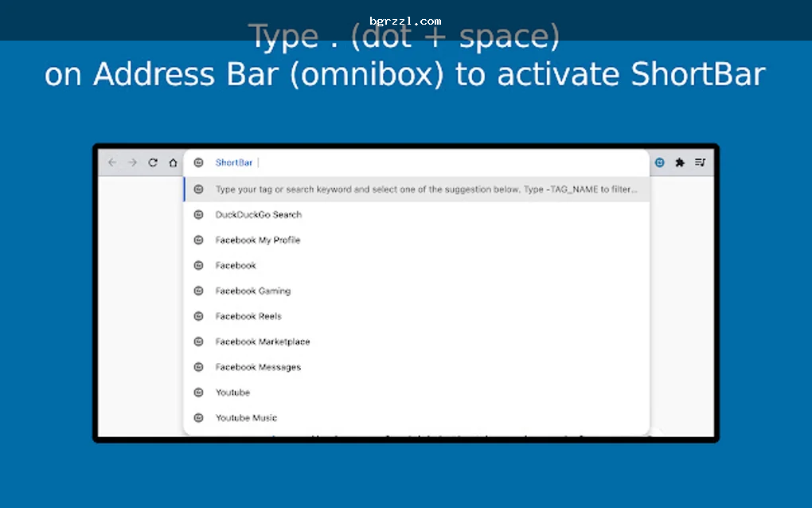Viewport: 812px width, 508px height.
Task: Select Facebook Messages suggestion
Action: pyautogui.click(x=417, y=366)
